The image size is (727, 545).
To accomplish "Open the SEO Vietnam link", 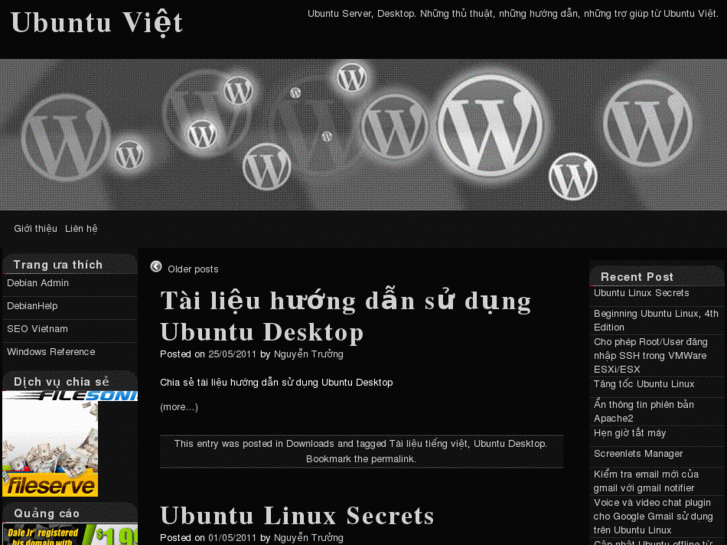I will coord(37,329).
